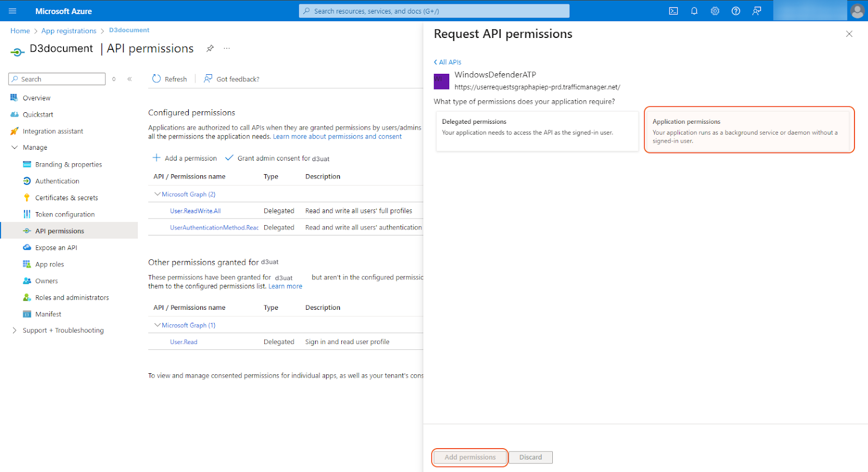Collapse the Manage section

pyautogui.click(x=15, y=148)
